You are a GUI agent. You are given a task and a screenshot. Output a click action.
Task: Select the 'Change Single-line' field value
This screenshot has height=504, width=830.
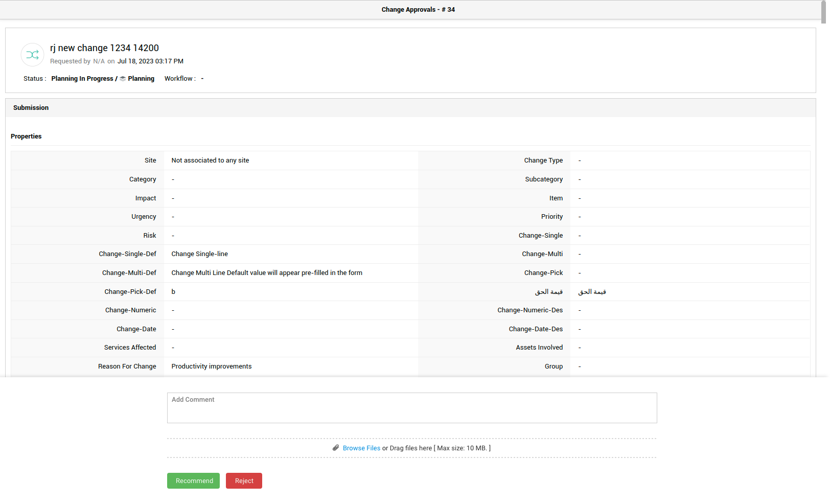[x=199, y=254]
